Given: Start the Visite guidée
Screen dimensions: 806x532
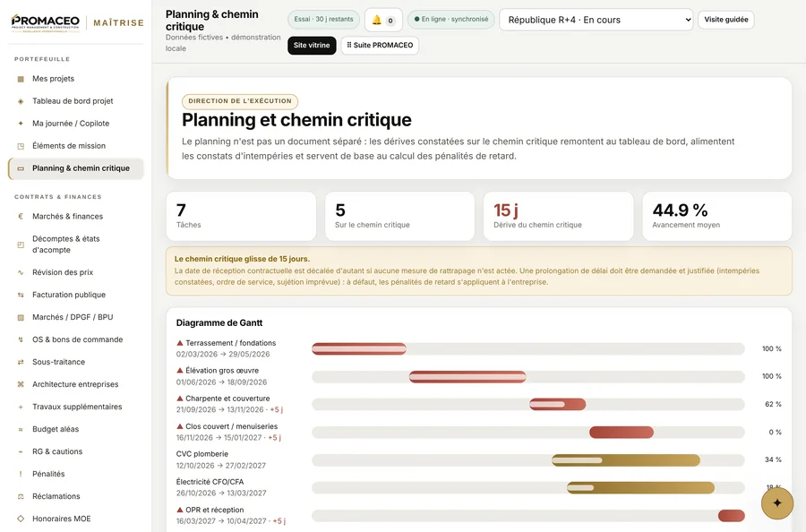Looking at the screenshot, I should [x=725, y=20].
